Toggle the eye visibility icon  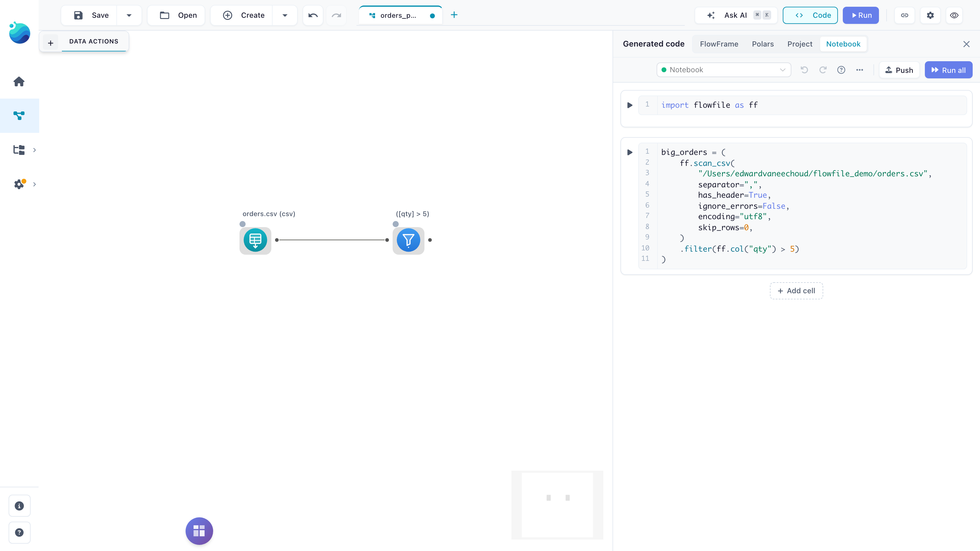(x=954, y=15)
